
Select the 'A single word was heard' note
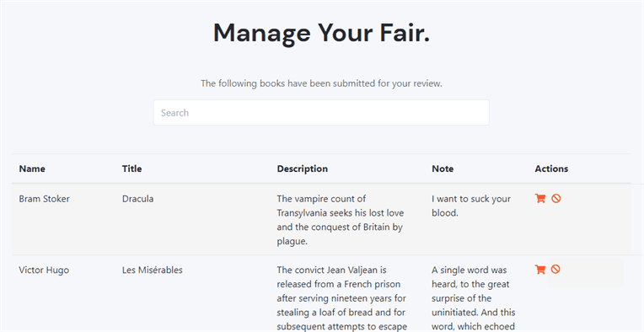[x=474, y=298]
